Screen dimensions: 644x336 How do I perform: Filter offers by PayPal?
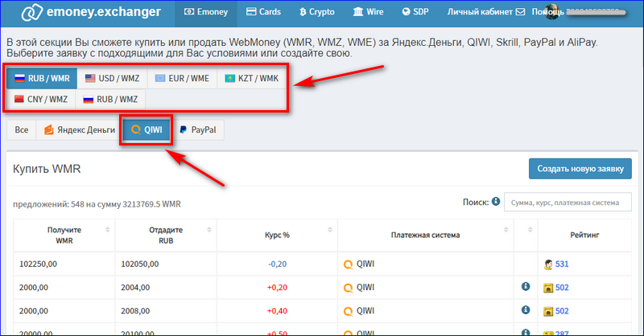pyautogui.click(x=197, y=130)
